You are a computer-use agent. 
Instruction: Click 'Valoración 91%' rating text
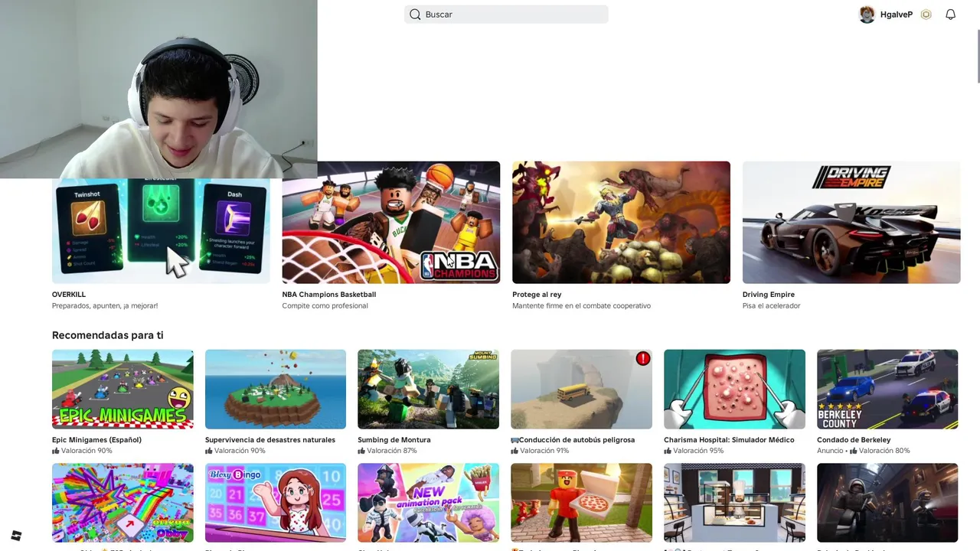[x=544, y=451]
